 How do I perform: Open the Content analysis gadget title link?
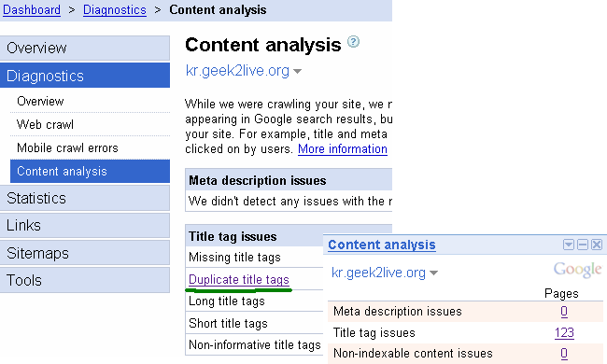point(382,245)
